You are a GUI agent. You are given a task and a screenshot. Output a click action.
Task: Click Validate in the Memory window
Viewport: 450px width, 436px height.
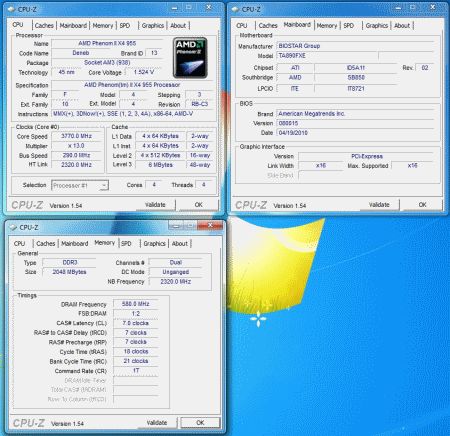click(x=157, y=423)
